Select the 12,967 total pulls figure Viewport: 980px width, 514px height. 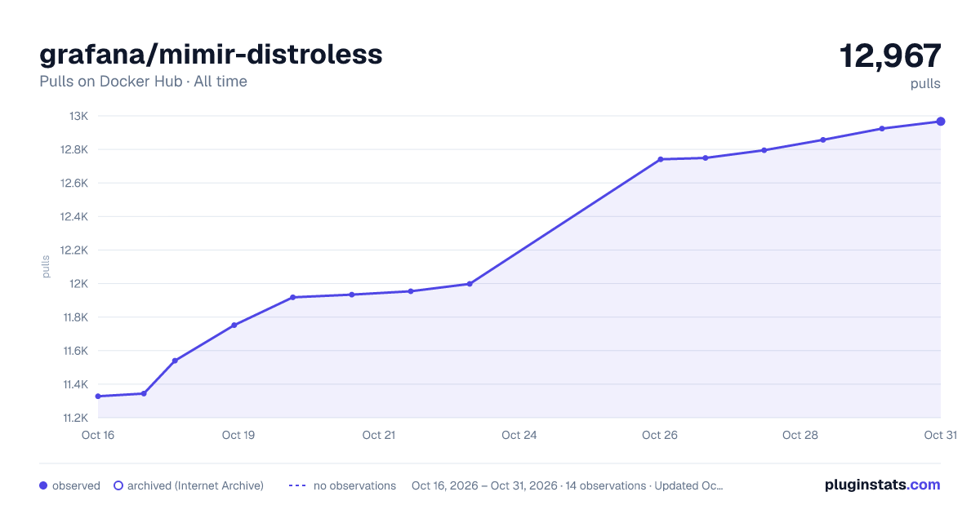click(x=890, y=56)
